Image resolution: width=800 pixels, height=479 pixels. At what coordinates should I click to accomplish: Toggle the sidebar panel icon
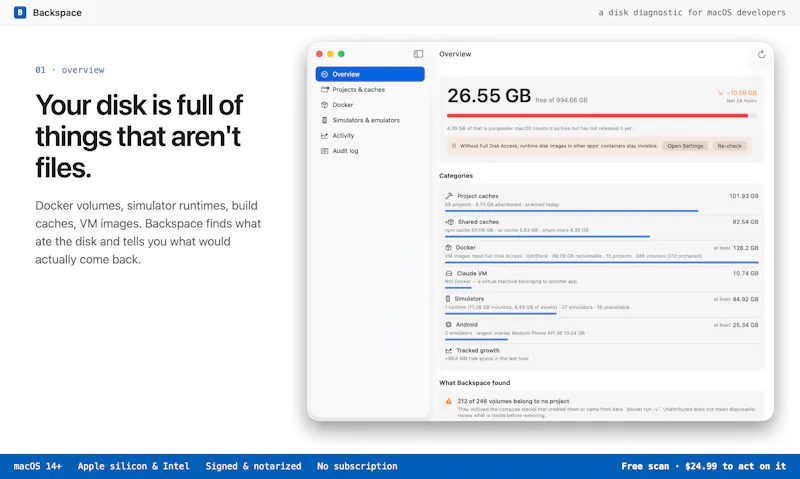tap(418, 54)
